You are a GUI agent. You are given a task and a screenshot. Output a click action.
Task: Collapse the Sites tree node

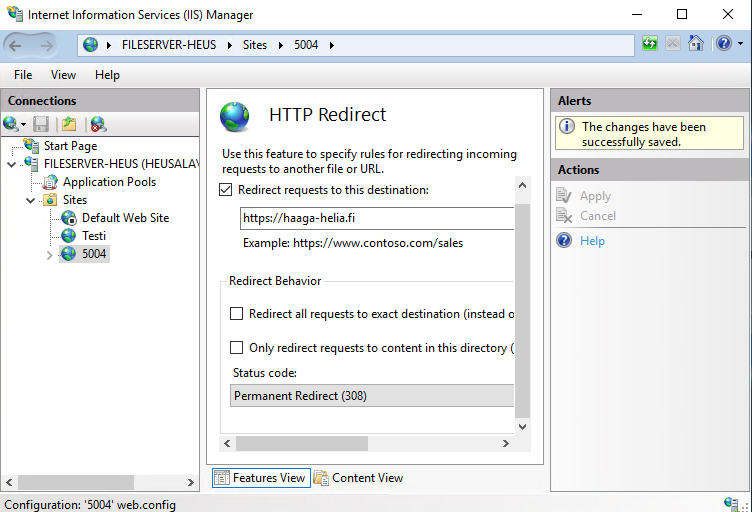coord(31,200)
